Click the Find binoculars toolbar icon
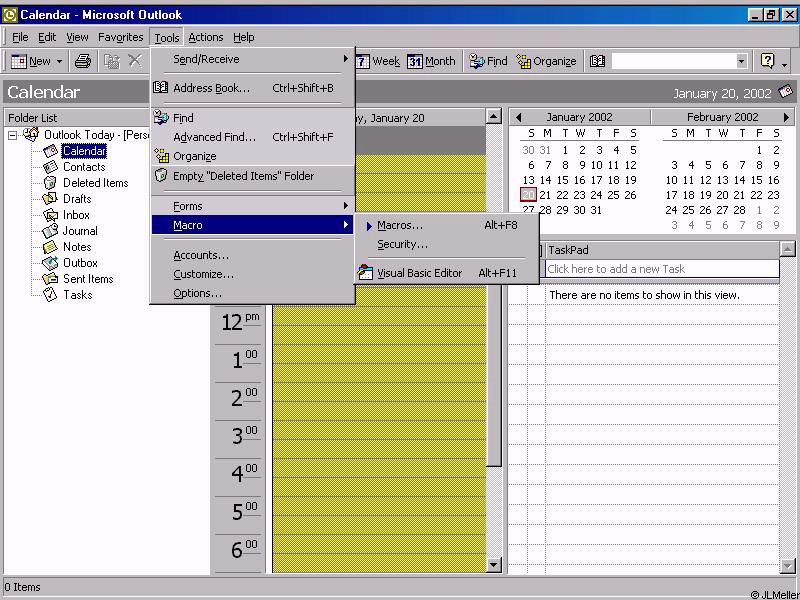The image size is (800, 600). [x=476, y=61]
